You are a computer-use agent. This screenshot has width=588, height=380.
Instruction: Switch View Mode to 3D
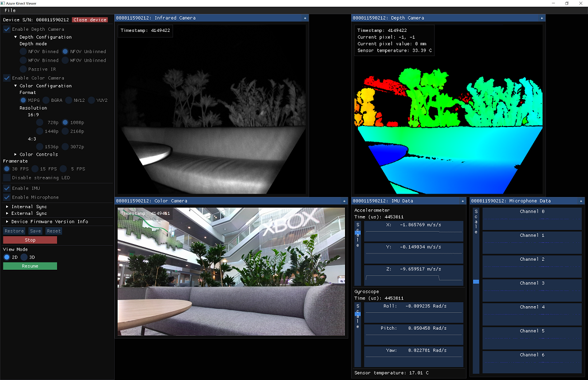tap(25, 257)
